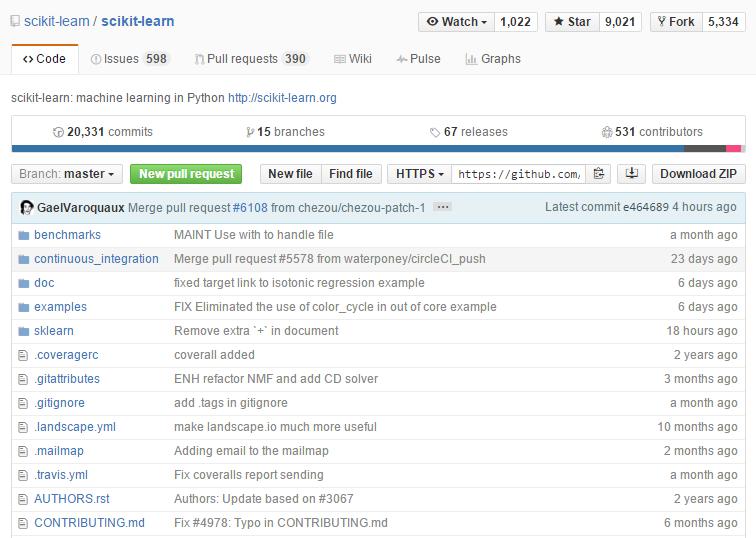756x538 pixels.
Task: Expand the commit message ellipsis button
Action: pyautogui.click(x=442, y=207)
